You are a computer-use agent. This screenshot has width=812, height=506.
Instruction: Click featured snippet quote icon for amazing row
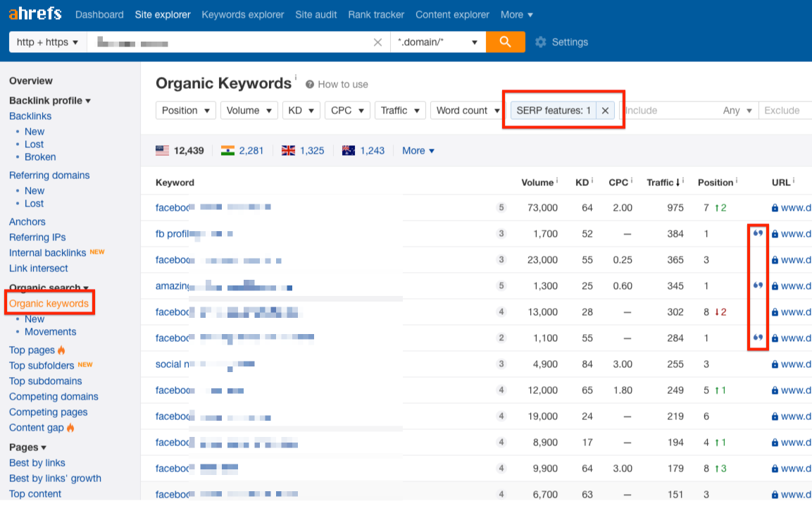[758, 285]
